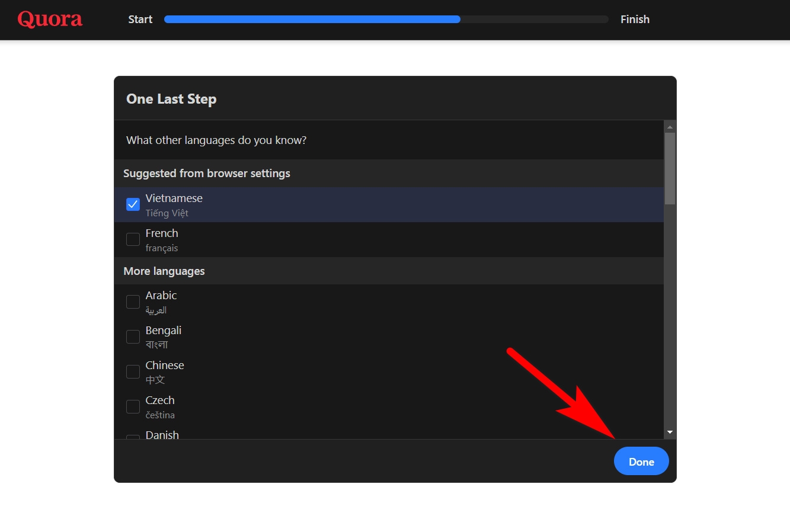The width and height of the screenshot is (790, 532).
Task: Click 'What other languages do you know?' text
Action: click(216, 140)
